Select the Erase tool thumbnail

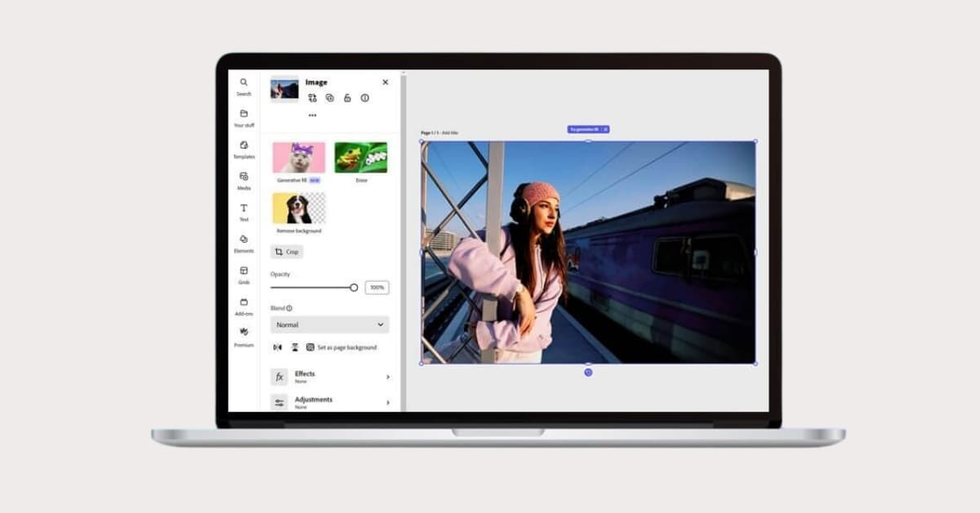361,158
